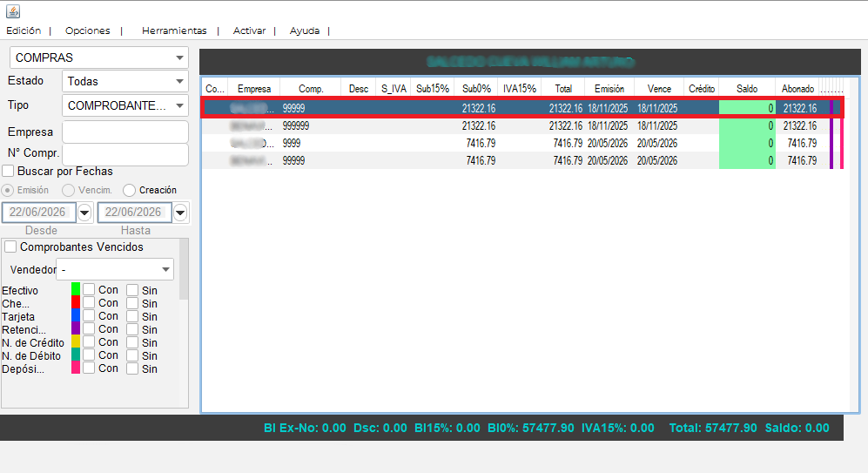The image size is (868, 473).
Task: Check the Retención Sin checkbox
Action: [x=132, y=329]
